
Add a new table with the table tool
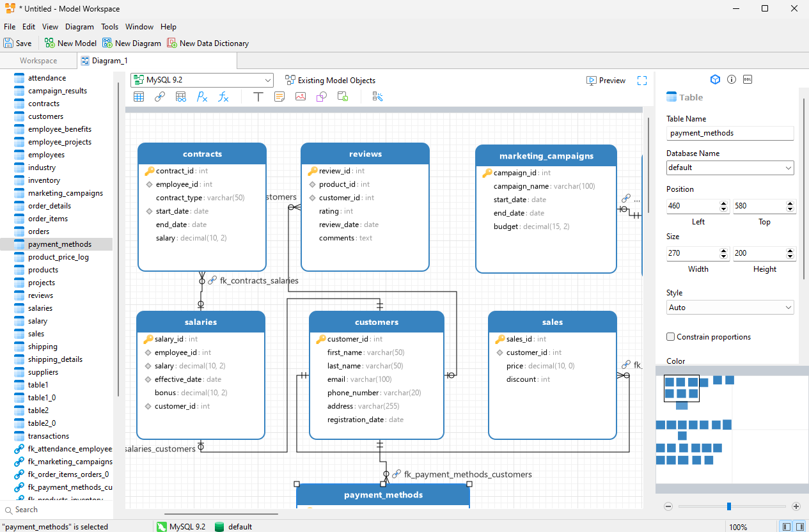[138, 97]
